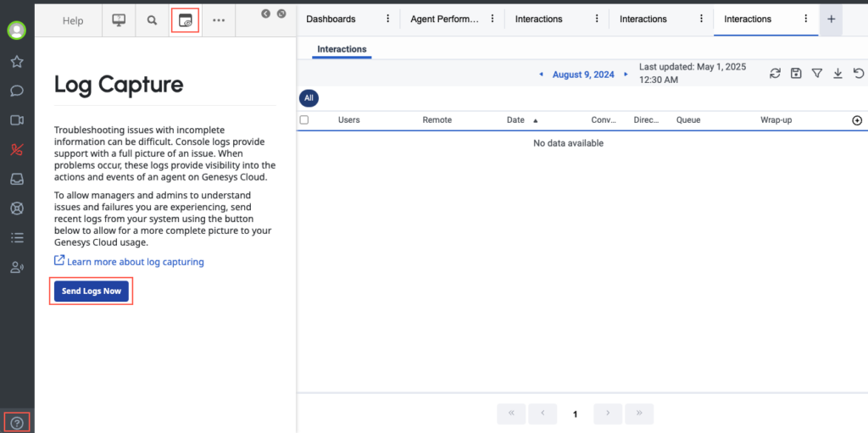Go to the next date arrow
Viewport: 868px width, 433px height.
[626, 75]
